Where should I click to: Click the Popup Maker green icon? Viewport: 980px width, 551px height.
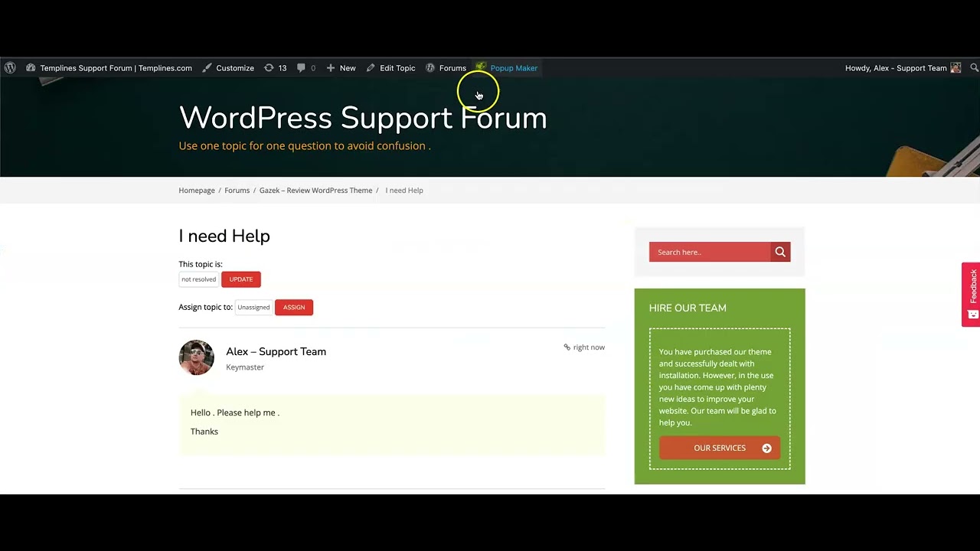(481, 67)
